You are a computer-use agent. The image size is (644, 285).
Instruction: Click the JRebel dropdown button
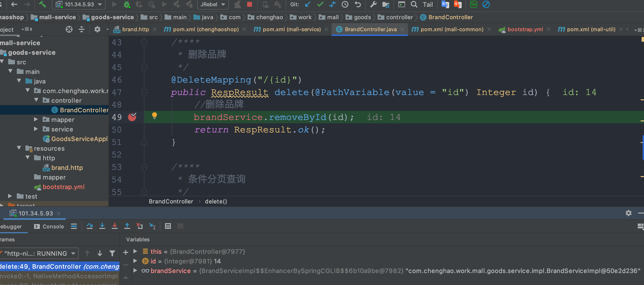[213, 5]
